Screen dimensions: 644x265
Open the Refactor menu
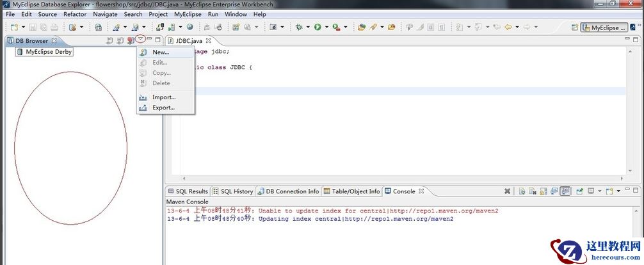point(75,14)
